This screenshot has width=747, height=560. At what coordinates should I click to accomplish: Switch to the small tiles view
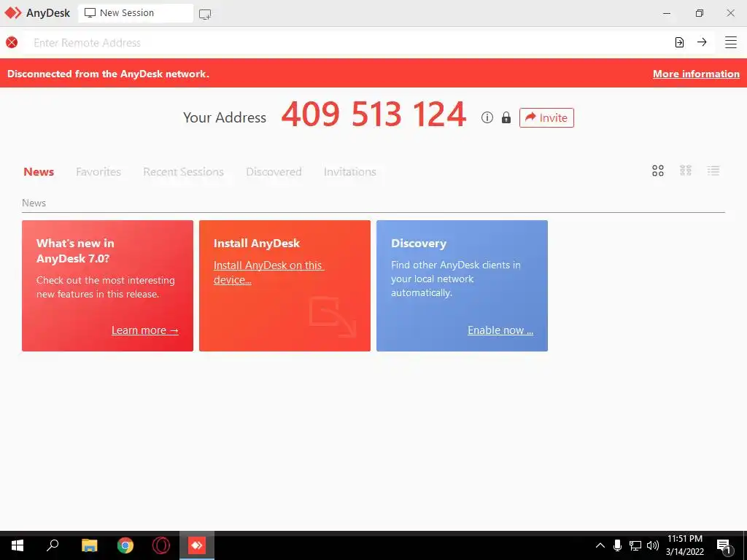pyautogui.click(x=686, y=171)
